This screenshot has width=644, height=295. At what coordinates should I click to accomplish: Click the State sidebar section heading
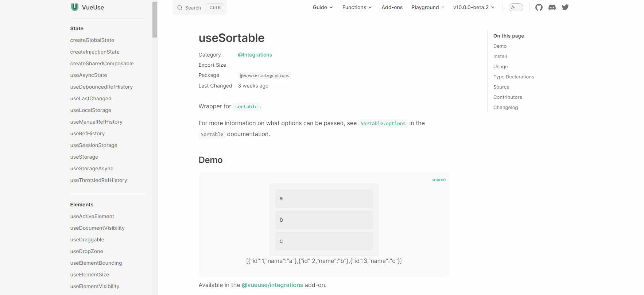(x=77, y=28)
